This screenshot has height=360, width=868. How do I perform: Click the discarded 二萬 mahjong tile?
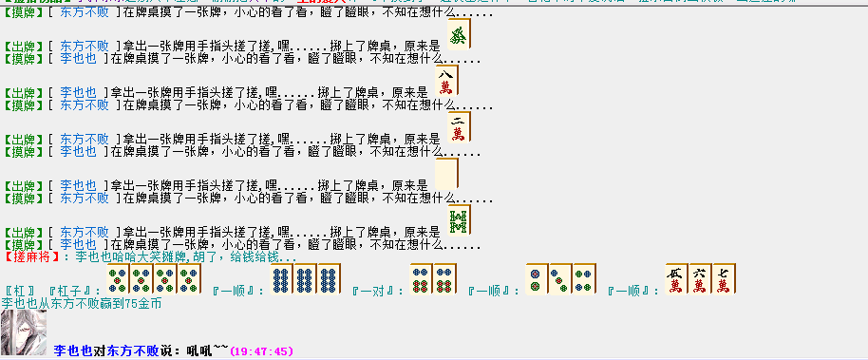pyautogui.click(x=459, y=127)
